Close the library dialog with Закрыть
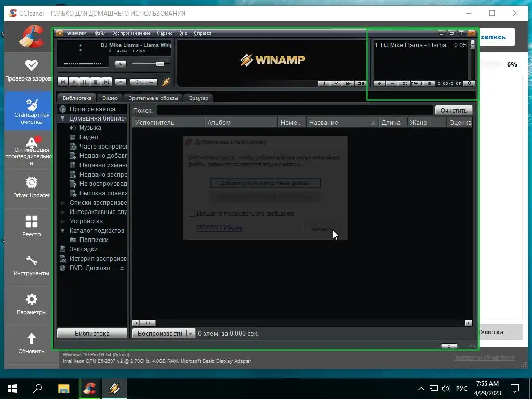Screen dimensions: 532x399 coord(322,229)
